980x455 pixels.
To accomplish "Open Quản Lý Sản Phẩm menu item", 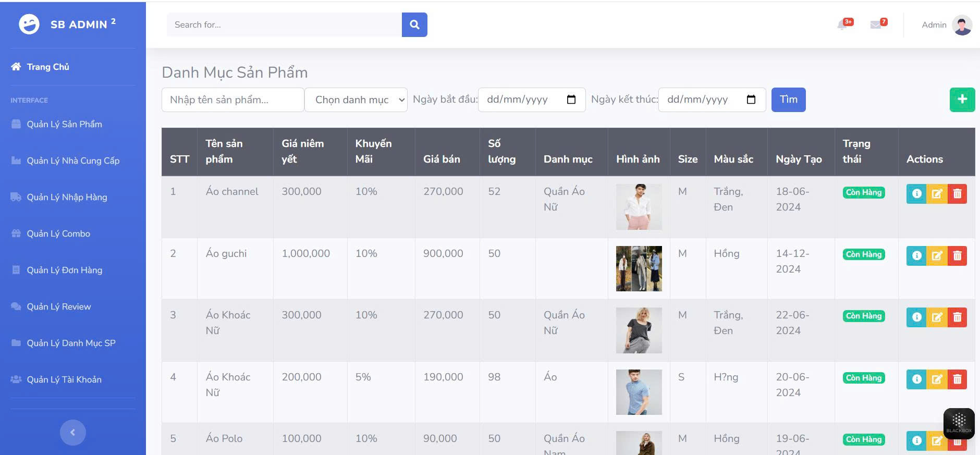I will pos(64,124).
